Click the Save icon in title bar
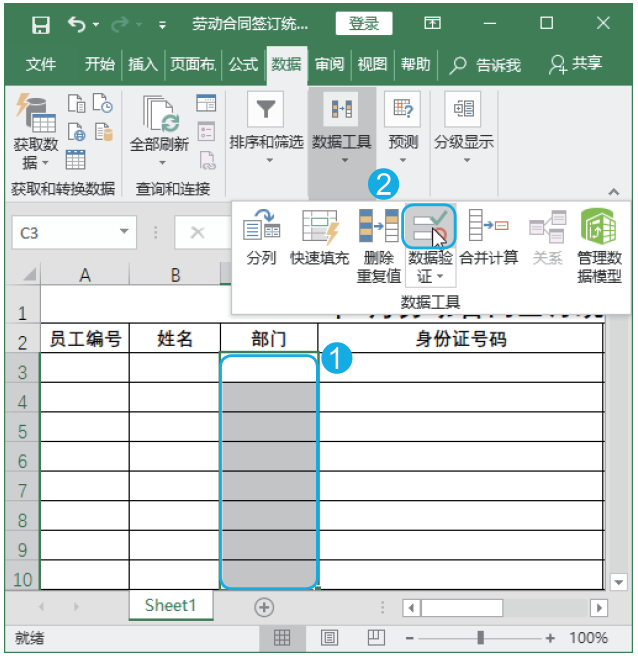The image size is (638, 656). [x=41, y=25]
